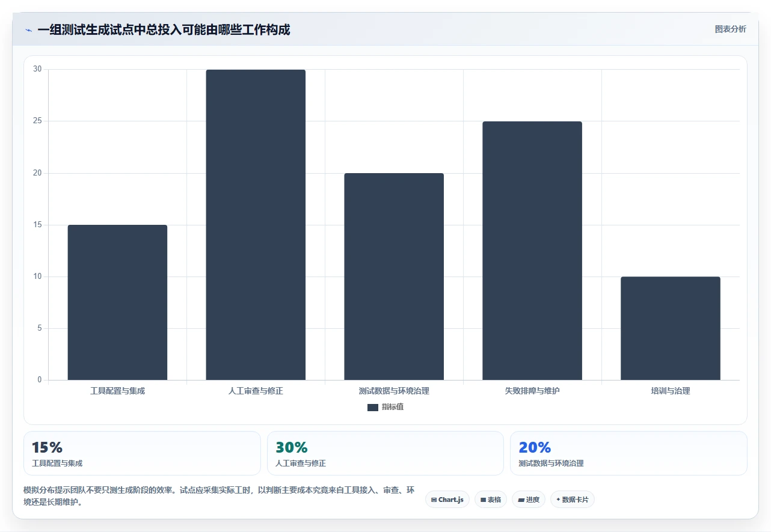Click the dark 指标值 legend color box
The width and height of the screenshot is (771, 532).
pyautogui.click(x=373, y=408)
